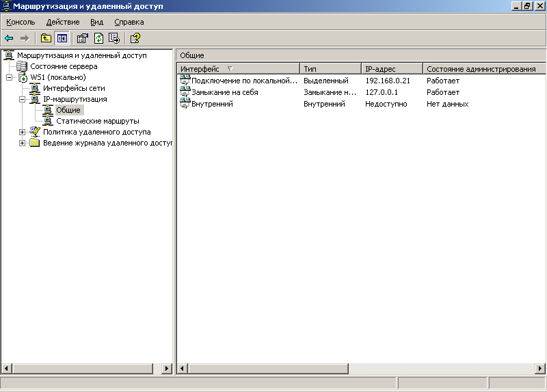547x392 pixels.
Task: Click icon of Замыкание на себя interface
Action: pyautogui.click(x=185, y=92)
